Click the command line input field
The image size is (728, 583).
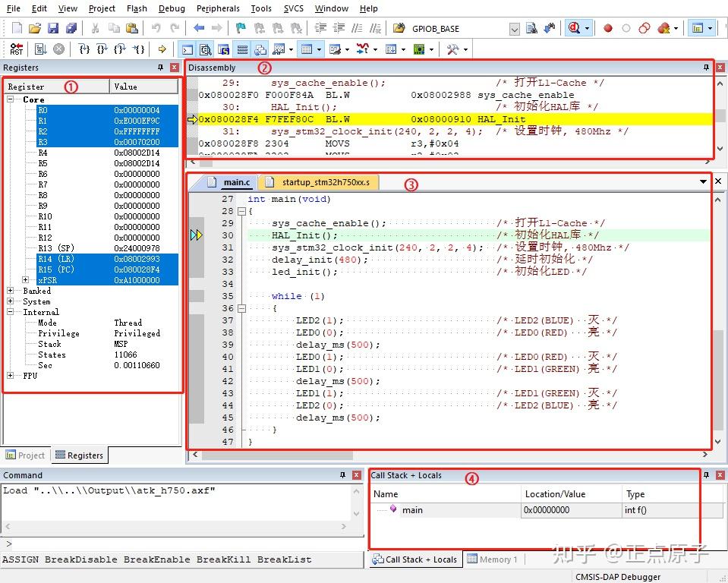tap(182, 544)
